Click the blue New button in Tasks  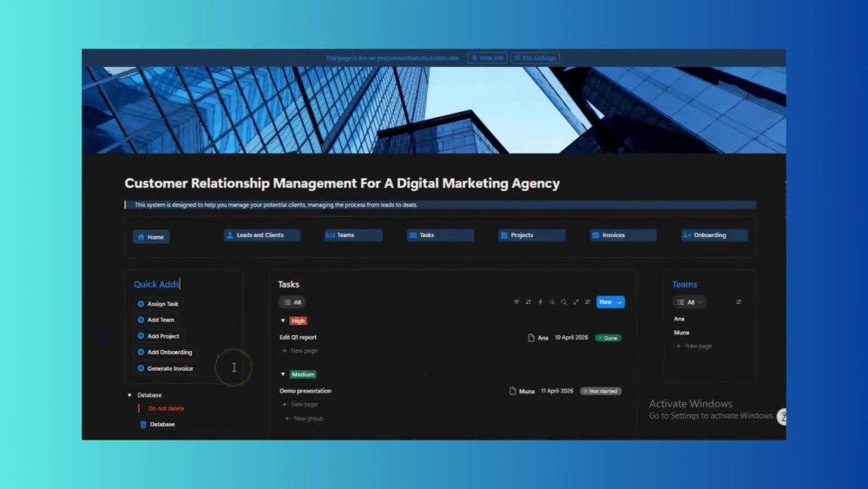(606, 301)
